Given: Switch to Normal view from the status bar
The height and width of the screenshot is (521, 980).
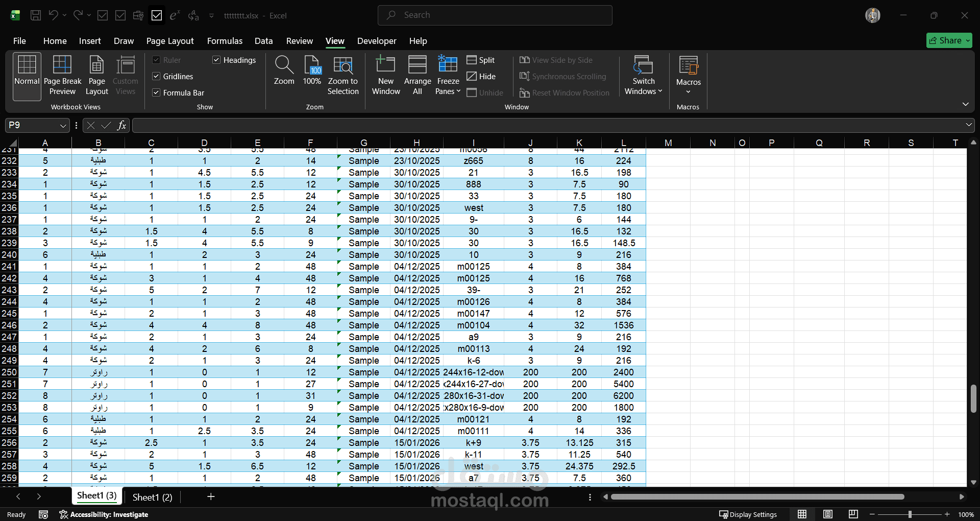Looking at the screenshot, I should (802, 514).
